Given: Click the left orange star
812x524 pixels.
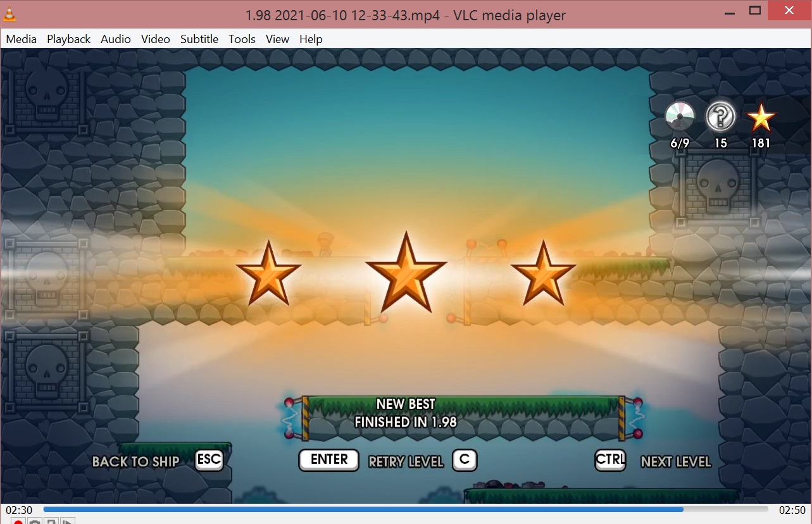Looking at the screenshot, I should [268, 273].
